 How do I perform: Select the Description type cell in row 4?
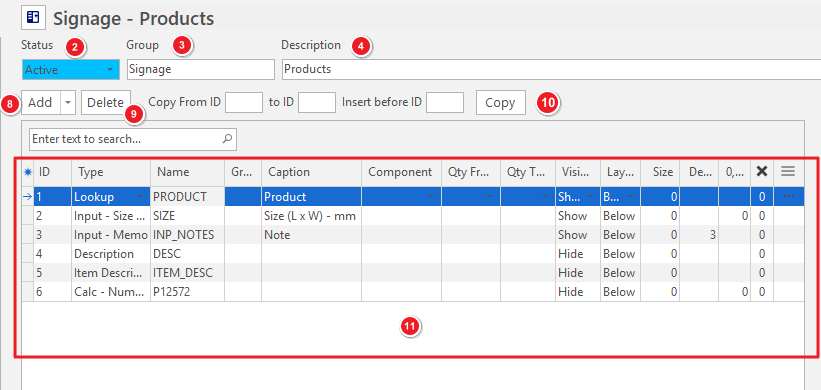pos(111,254)
